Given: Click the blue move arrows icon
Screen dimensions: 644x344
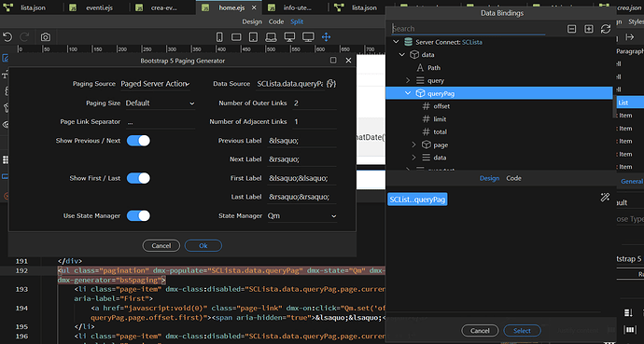Looking at the screenshot, I should [x=326, y=37].
